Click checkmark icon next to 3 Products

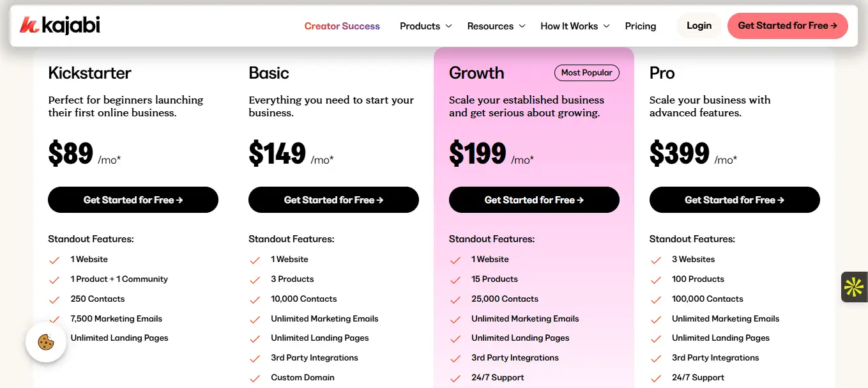(x=255, y=279)
